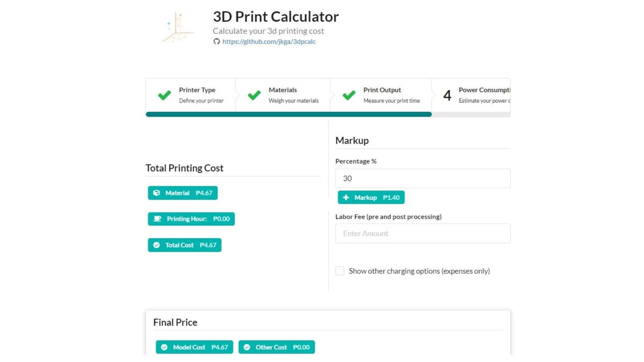
Task: Click the plus icon on Markup label
Action: (346, 197)
